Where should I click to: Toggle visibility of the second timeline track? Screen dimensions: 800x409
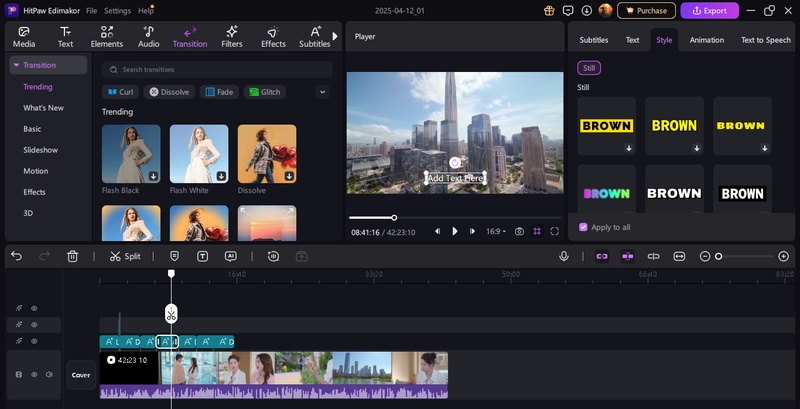[x=34, y=325]
